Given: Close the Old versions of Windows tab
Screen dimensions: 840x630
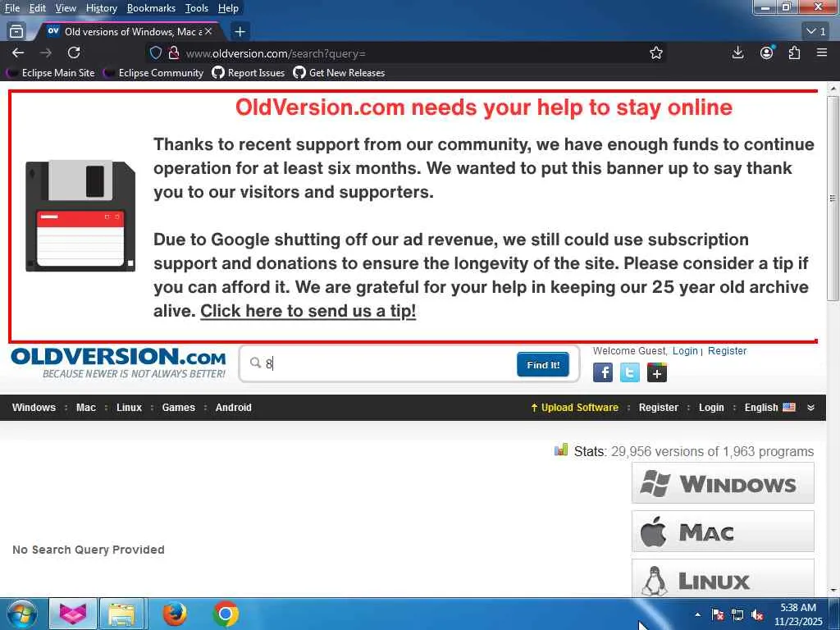Looking at the screenshot, I should tap(208, 32).
